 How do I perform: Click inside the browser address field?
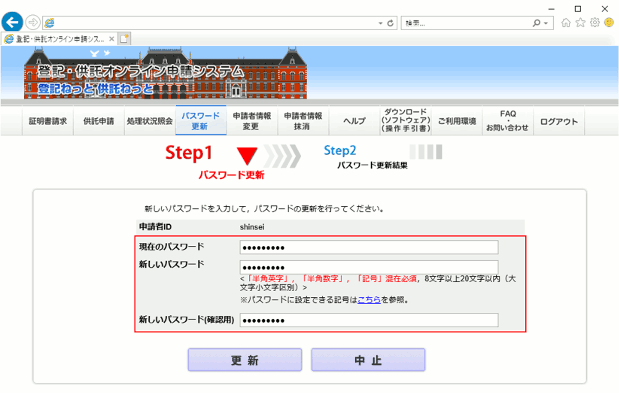click(219, 23)
